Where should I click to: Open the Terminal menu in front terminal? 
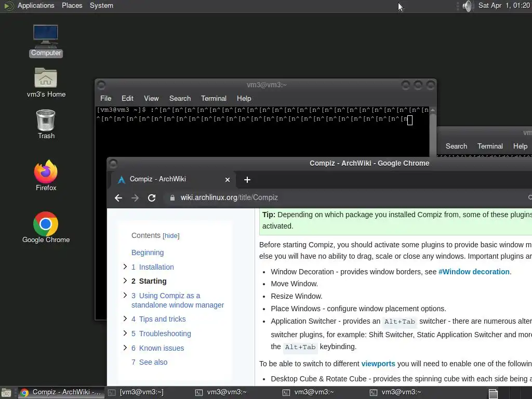click(214, 98)
